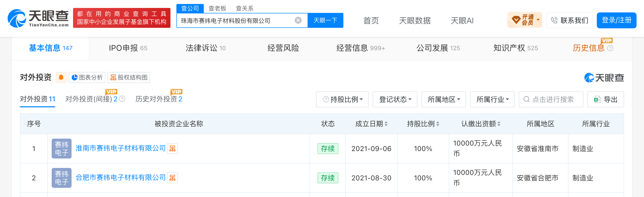Open the 股权结构图 button

click(129, 78)
